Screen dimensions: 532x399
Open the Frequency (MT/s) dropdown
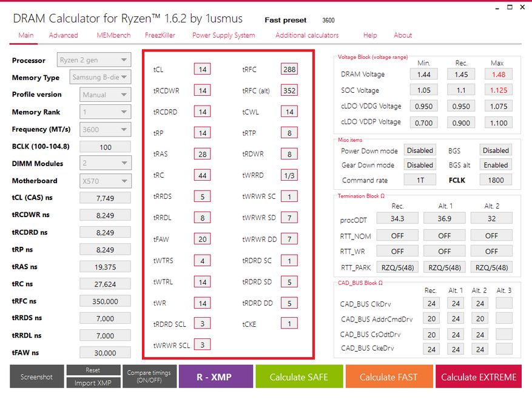coord(105,129)
